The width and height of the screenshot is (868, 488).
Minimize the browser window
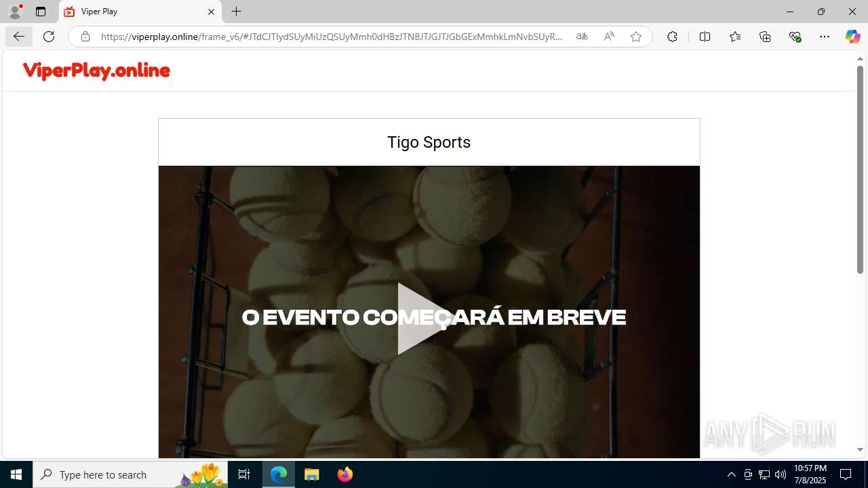pos(790,12)
